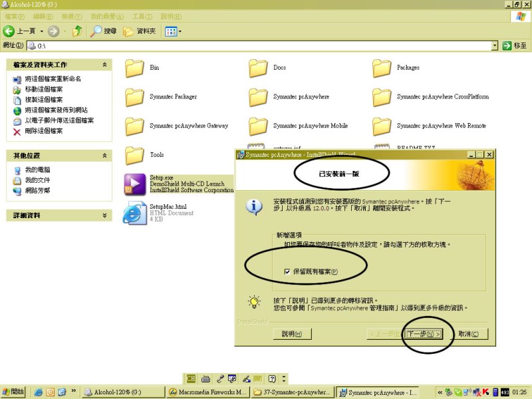
Task: Click the Windows Start button
Action: click(x=13, y=392)
